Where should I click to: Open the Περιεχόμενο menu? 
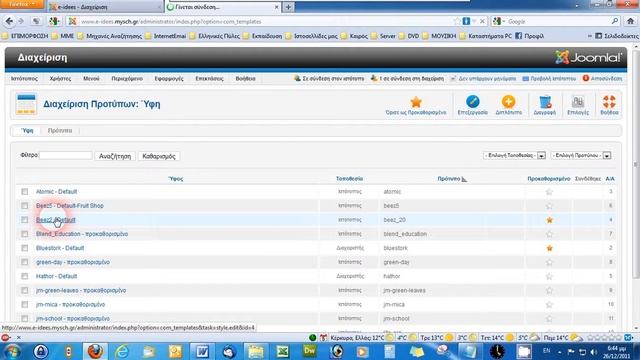pyautogui.click(x=127, y=78)
